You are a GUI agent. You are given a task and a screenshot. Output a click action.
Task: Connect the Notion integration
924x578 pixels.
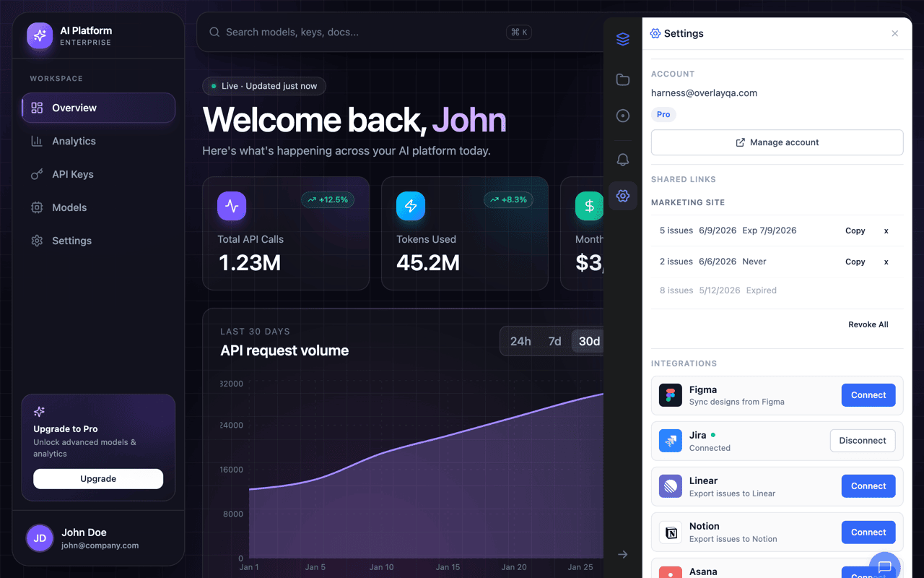click(868, 532)
